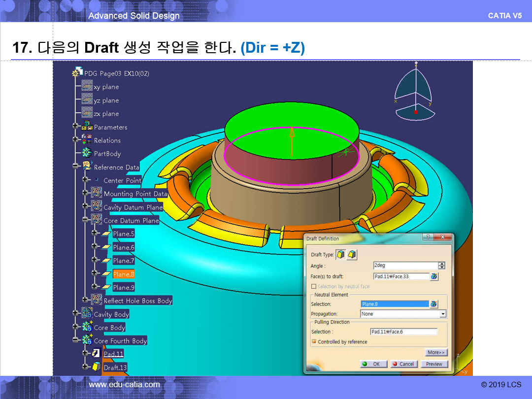Click the Draft.13 feature icon
This screenshot has height=399, width=532.
pos(97,367)
